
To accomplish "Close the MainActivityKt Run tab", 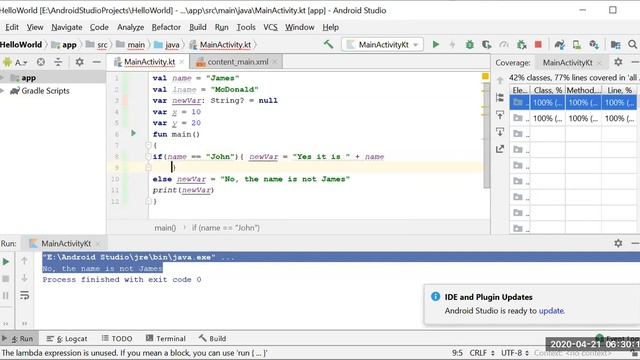I will (x=98, y=244).
